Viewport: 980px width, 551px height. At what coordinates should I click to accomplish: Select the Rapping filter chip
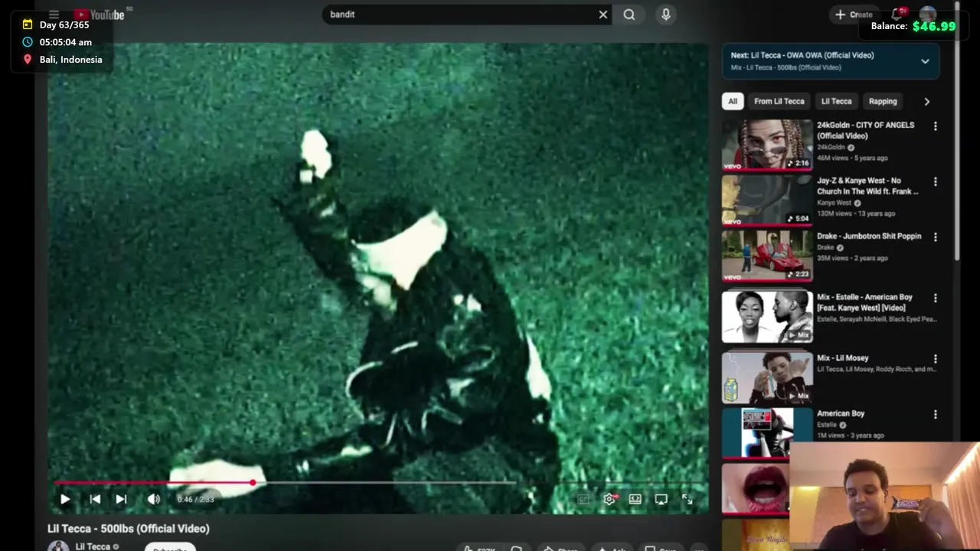click(x=883, y=101)
